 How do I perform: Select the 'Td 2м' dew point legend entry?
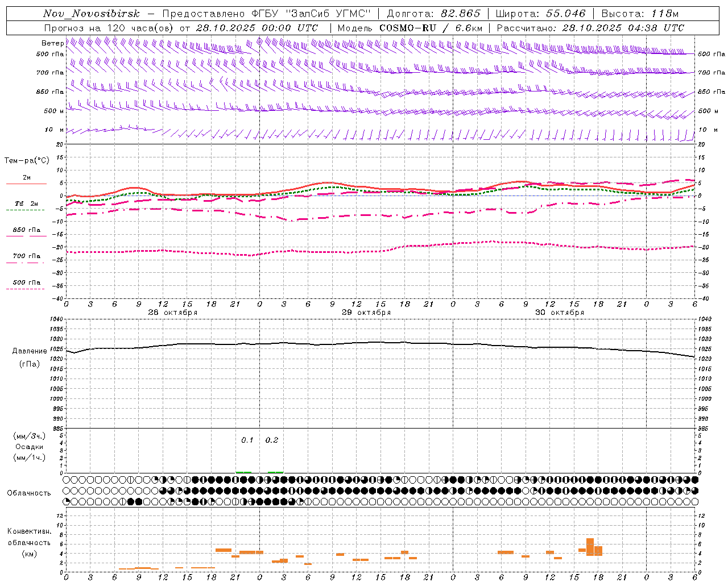tap(27, 203)
